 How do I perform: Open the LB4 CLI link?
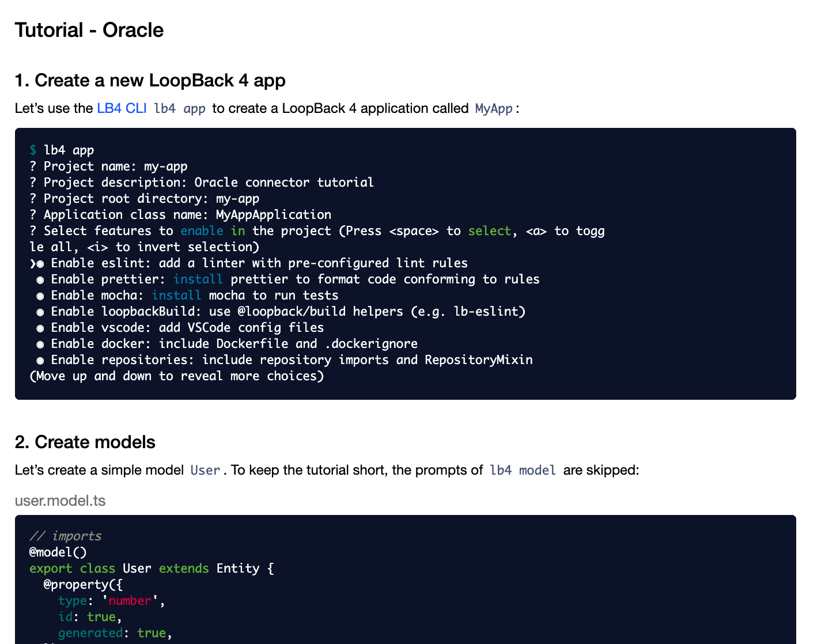pos(122,108)
